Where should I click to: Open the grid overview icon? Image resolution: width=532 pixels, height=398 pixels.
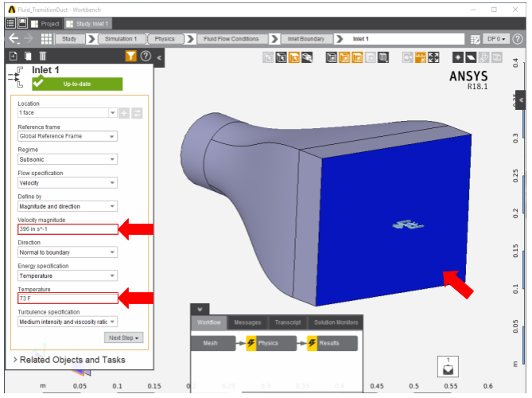click(x=46, y=39)
